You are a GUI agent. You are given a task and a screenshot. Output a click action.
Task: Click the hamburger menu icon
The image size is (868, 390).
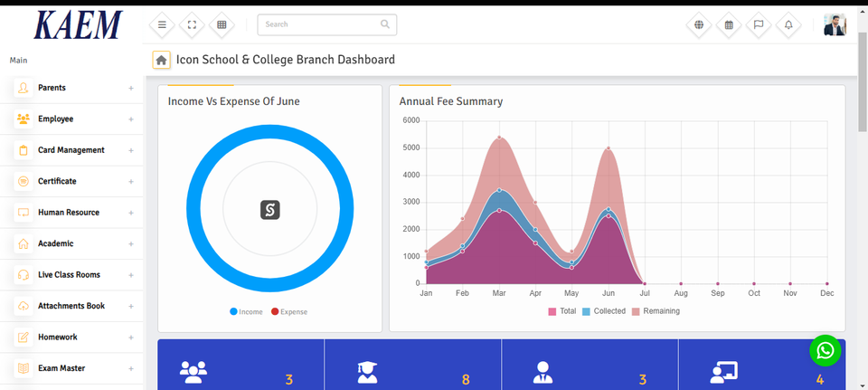point(162,24)
